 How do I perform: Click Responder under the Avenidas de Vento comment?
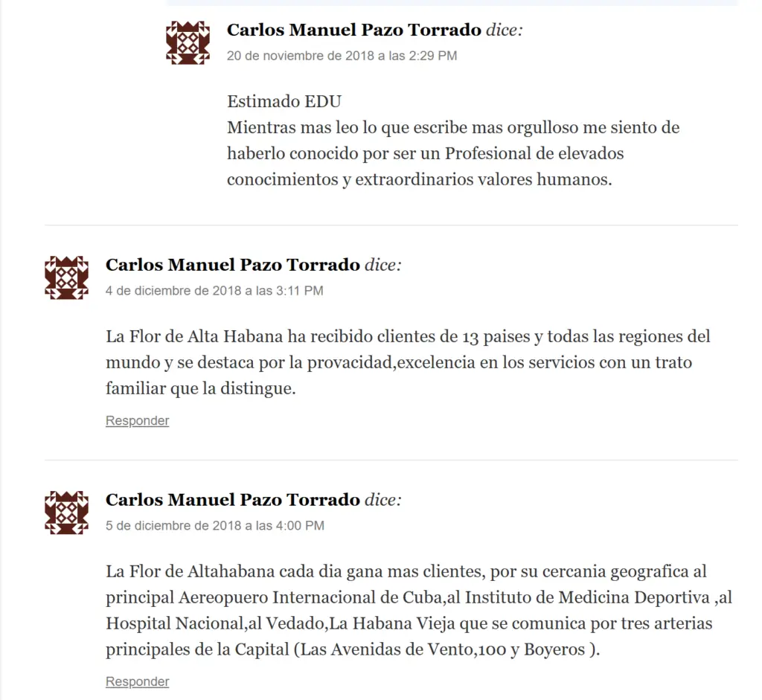(137, 681)
